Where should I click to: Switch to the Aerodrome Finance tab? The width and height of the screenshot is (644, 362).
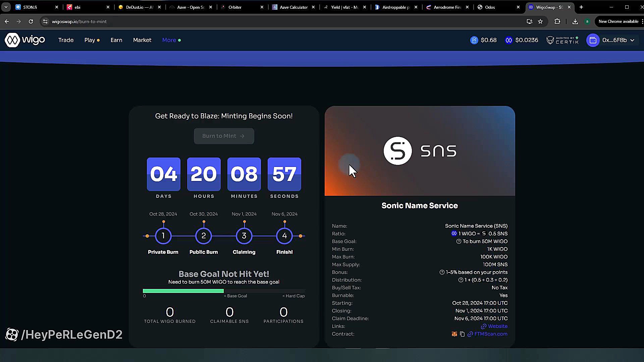click(447, 7)
